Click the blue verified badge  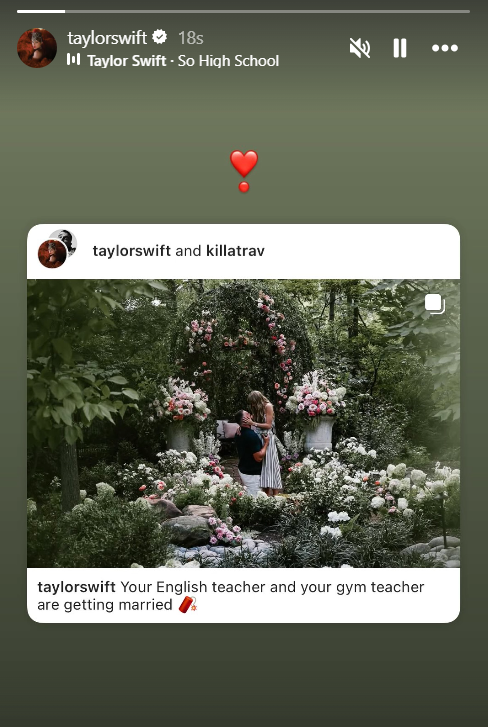coord(159,37)
